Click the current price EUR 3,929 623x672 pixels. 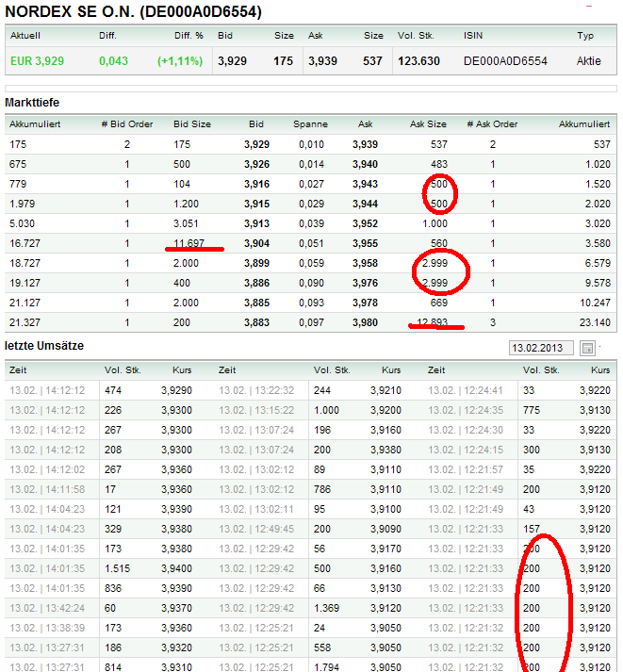(x=38, y=61)
